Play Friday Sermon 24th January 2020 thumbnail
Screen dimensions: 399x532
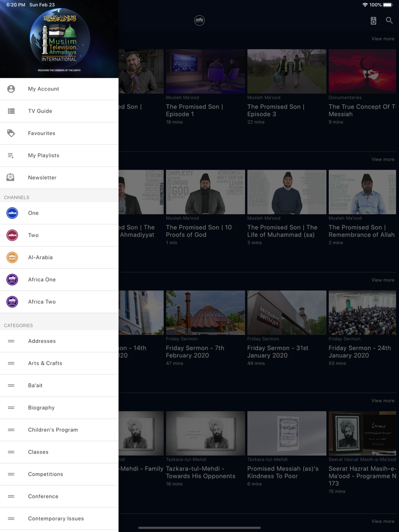pos(363,313)
